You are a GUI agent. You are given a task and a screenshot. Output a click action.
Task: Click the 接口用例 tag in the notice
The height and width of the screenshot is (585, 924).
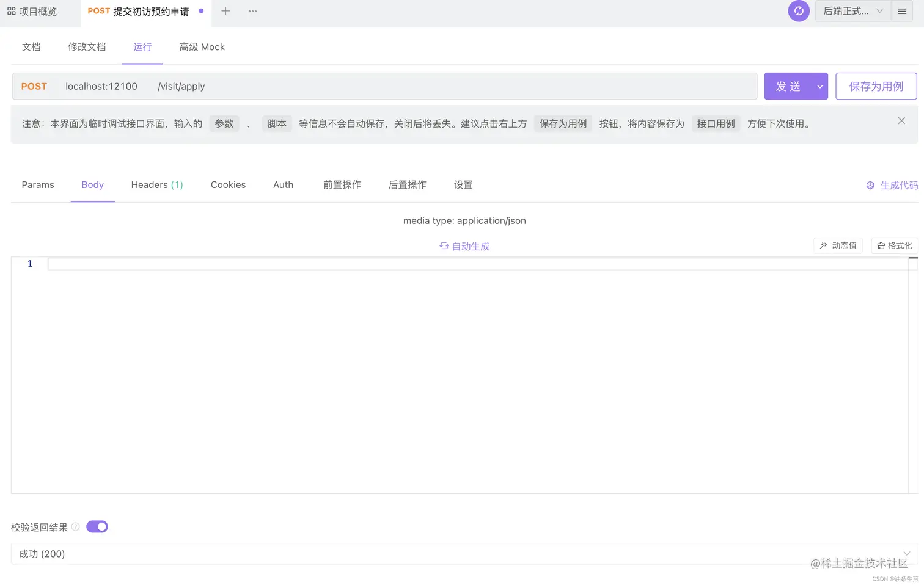(x=716, y=123)
